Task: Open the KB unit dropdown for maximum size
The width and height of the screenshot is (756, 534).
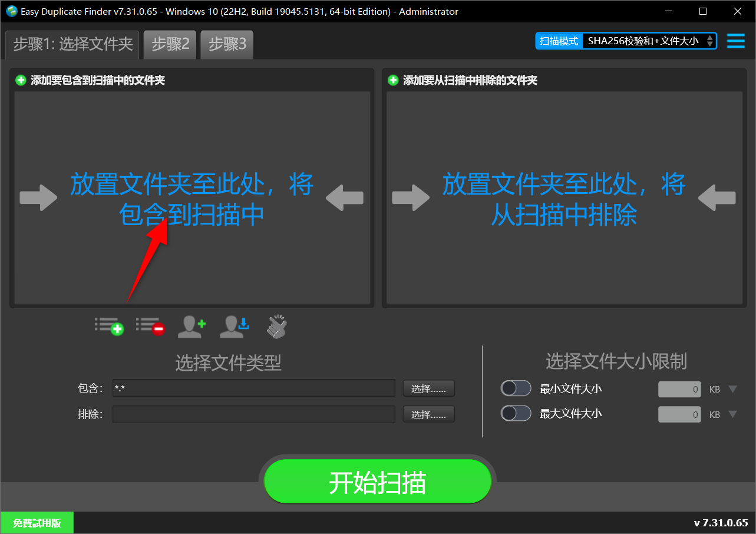Action: click(x=733, y=414)
